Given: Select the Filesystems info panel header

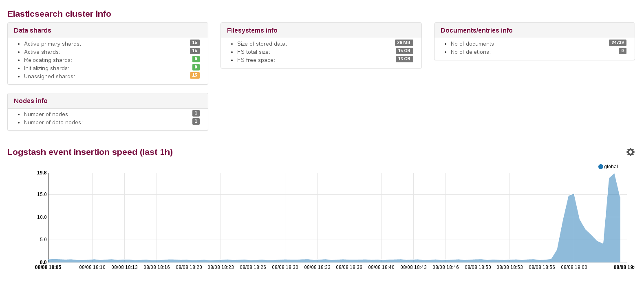Looking at the screenshot, I should tap(321, 31).
